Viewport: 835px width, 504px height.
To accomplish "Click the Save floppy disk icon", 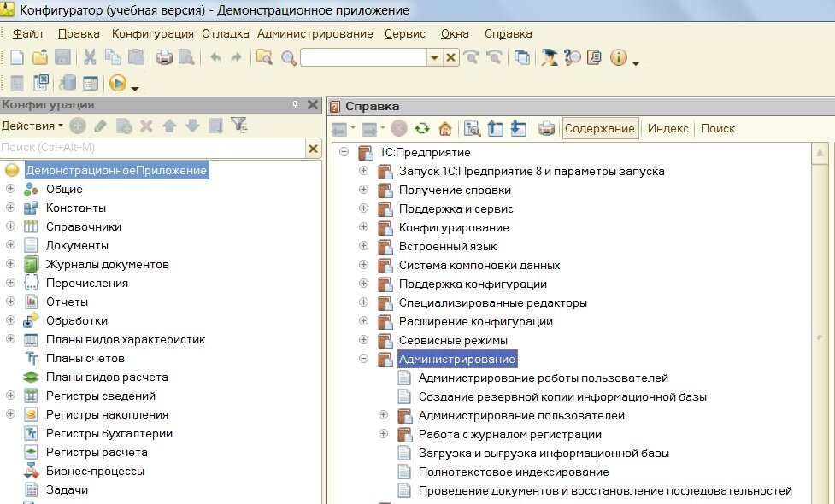I will [63, 57].
